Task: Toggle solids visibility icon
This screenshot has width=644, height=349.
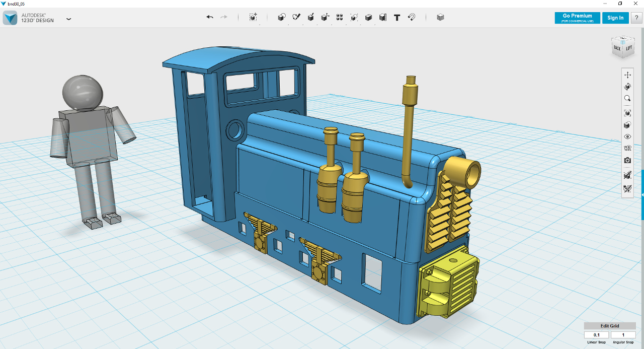Action: (627, 175)
